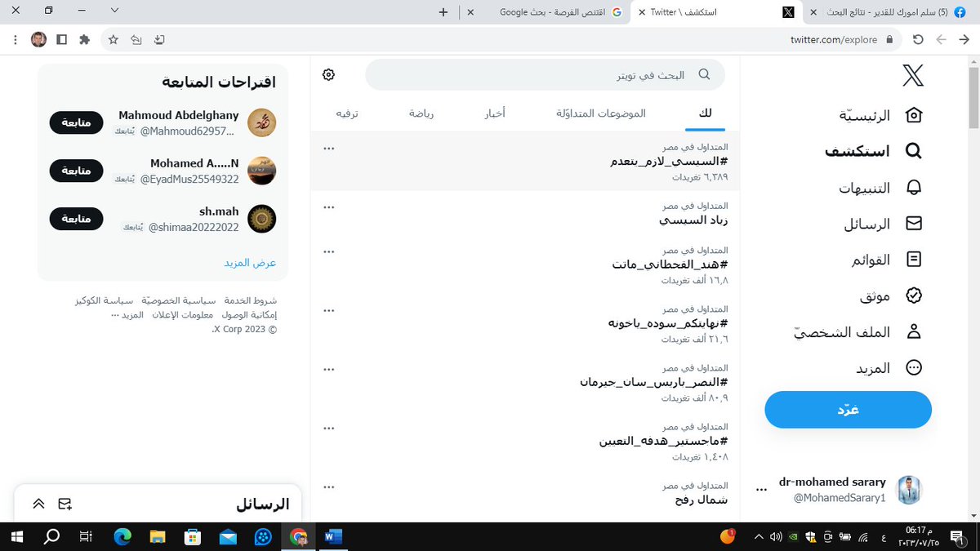980x551 pixels.
Task: Reload the page button
Action: pos(918,39)
